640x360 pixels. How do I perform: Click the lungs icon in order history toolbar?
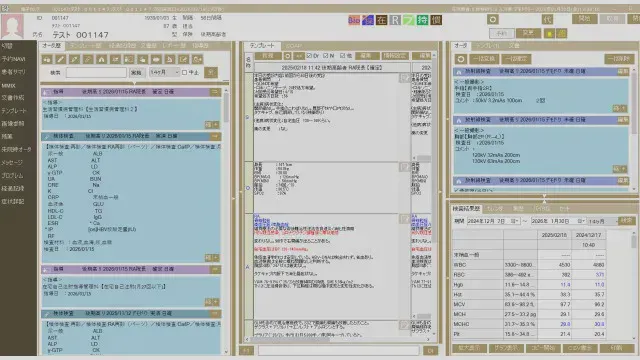pyautogui.click(x=102, y=60)
